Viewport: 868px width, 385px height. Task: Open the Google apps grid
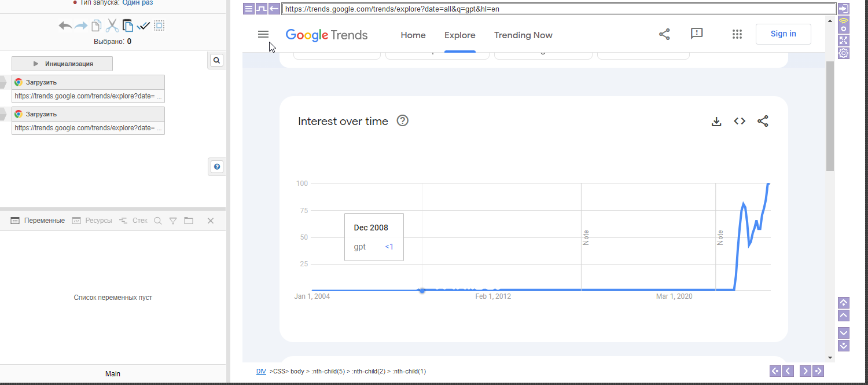click(x=737, y=35)
